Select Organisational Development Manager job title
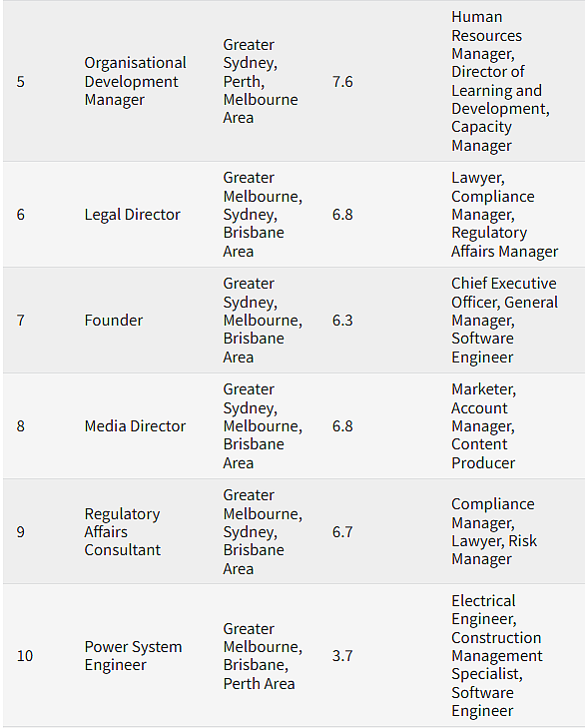Screen dimensions: 585x728 click(x=135, y=81)
